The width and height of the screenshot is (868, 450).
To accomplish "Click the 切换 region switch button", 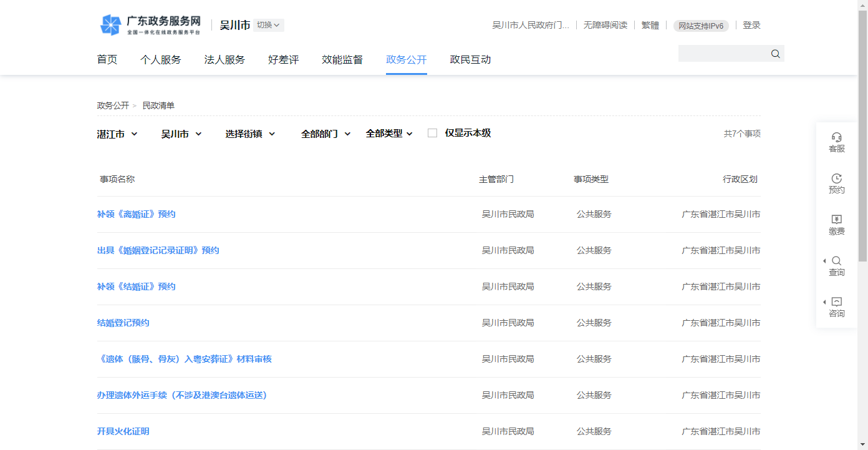I will [x=268, y=25].
